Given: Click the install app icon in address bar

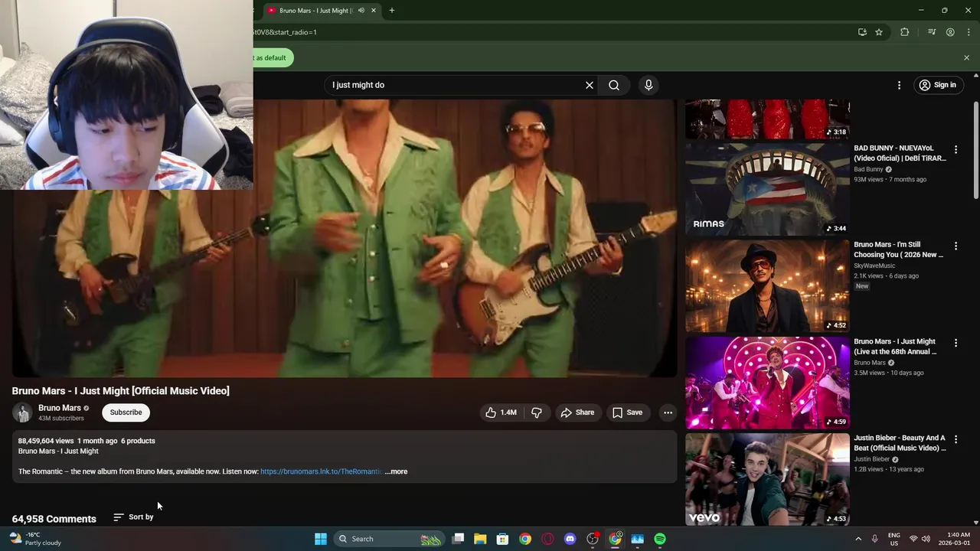Looking at the screenshot, I should pos(862,32).
